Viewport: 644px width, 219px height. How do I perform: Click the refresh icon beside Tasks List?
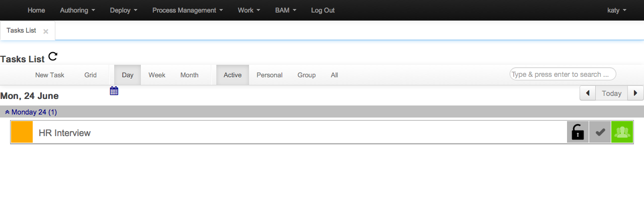click(x=53, y=57)
